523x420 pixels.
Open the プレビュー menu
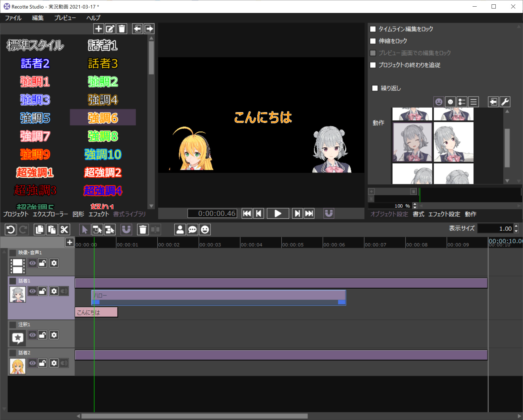coord(65,18)
